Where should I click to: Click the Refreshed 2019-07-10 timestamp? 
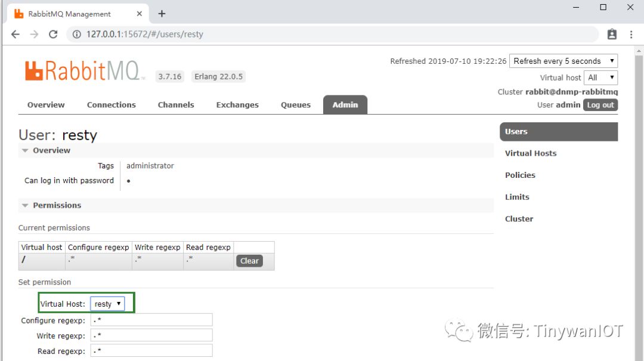pyautogui.click(x=448, y=61)
